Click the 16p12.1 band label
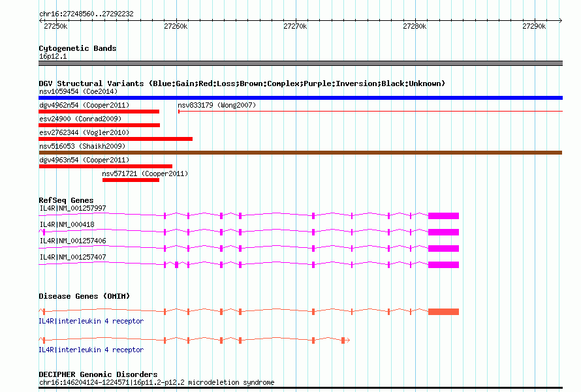Image resolution: width=581 pixels, height=392 pixels. click(x=53, y=56)
